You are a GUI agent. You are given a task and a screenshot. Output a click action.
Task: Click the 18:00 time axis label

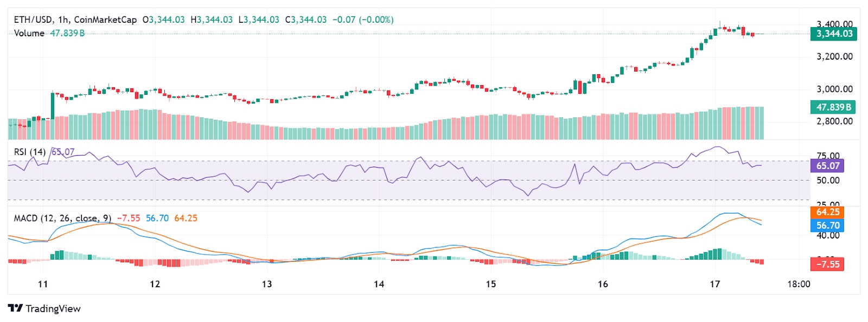point(799,284)
